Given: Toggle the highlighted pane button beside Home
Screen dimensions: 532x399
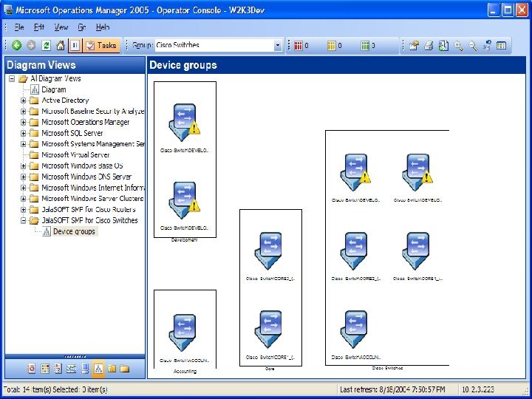Looking at the screenshot, I should [x=75, y=46].
